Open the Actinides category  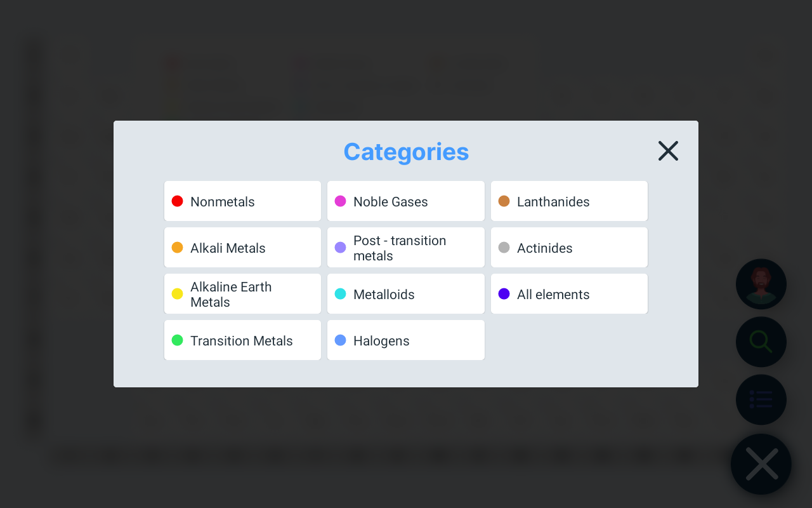pos(569,248)
